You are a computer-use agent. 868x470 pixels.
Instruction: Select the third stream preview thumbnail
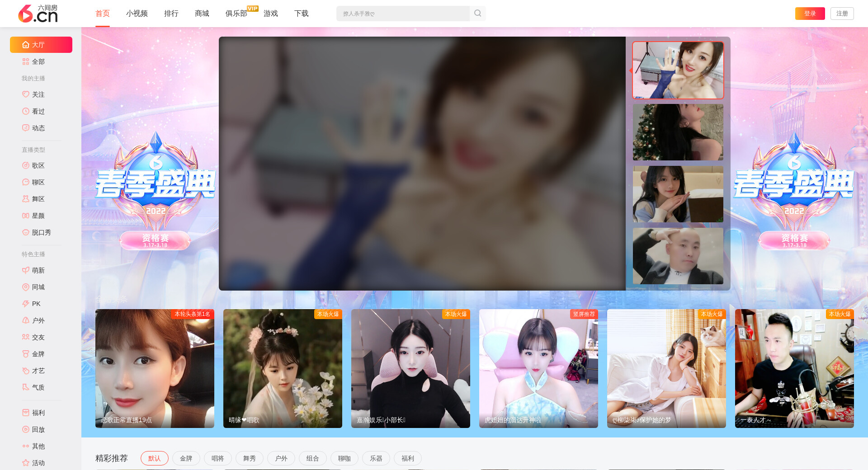coord(678,194)
